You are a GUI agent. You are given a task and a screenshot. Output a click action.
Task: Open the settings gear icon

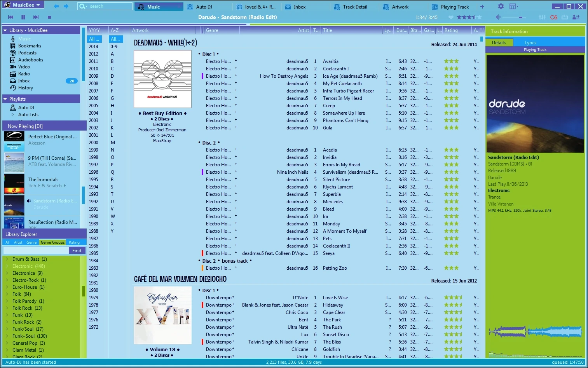pyautogui.click(x=501, y=7)
